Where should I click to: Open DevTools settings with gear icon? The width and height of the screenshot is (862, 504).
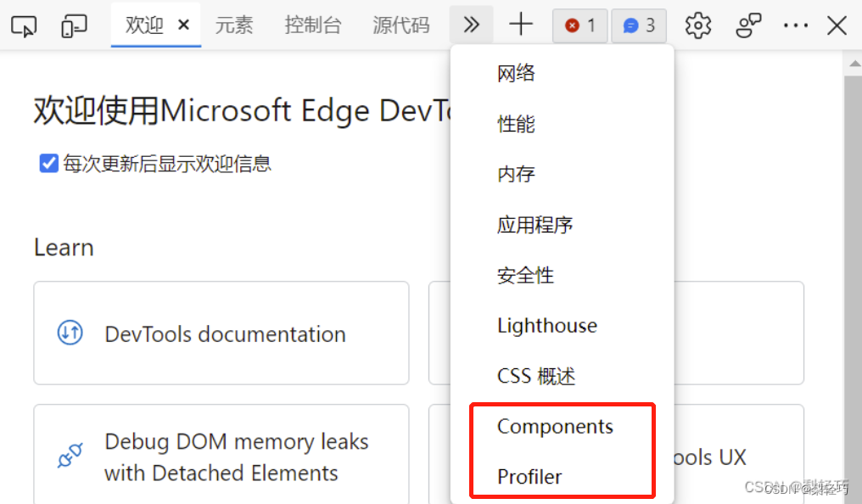coord(697,25)
